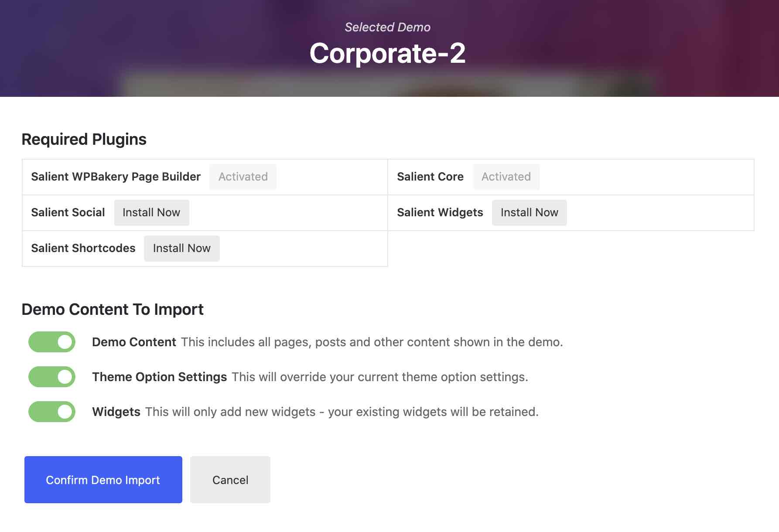Click the Required Plugins heading
Image resolution: width=779 pixels, height=532 pixels.
tap(84, 140)
